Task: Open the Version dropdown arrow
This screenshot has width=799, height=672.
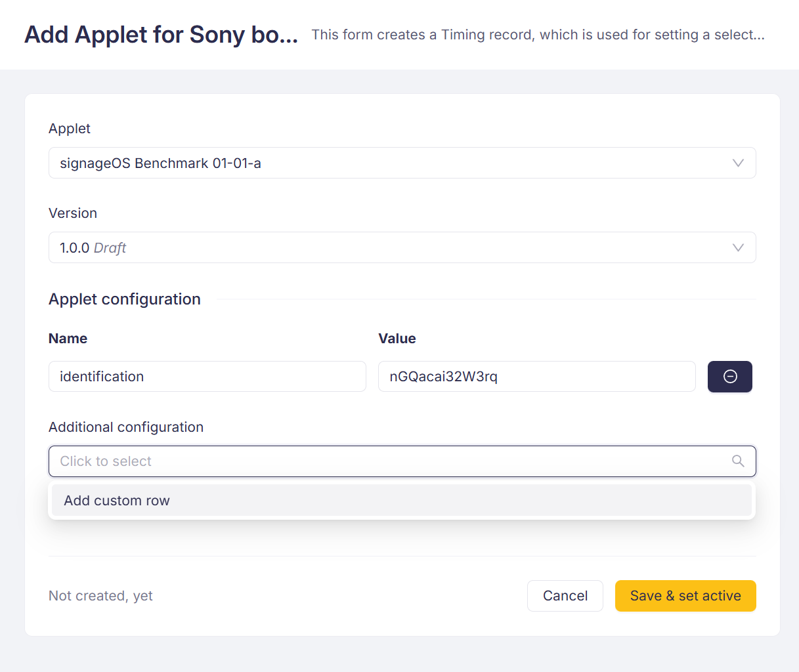Action: pyautogui.click(x=738, y=248)
